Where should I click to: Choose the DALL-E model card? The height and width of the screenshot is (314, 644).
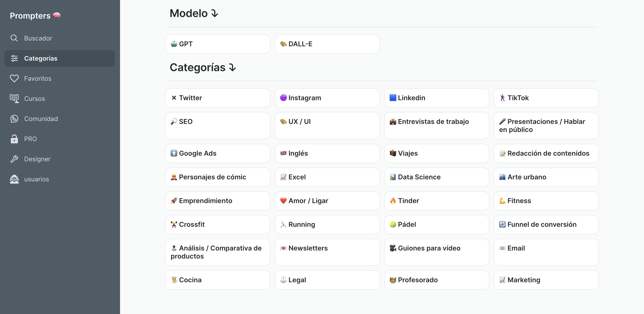coord(327,44)
